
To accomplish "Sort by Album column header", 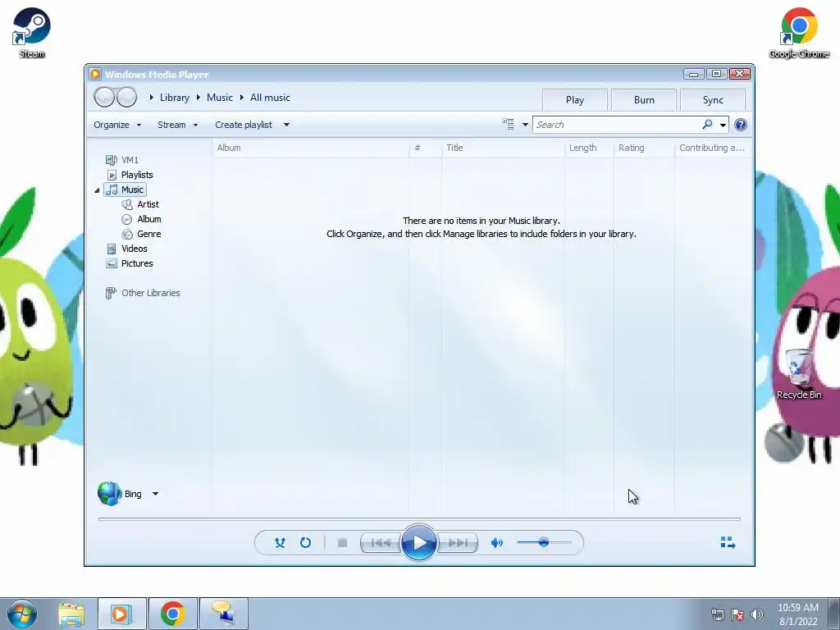I will pos(311,148).
